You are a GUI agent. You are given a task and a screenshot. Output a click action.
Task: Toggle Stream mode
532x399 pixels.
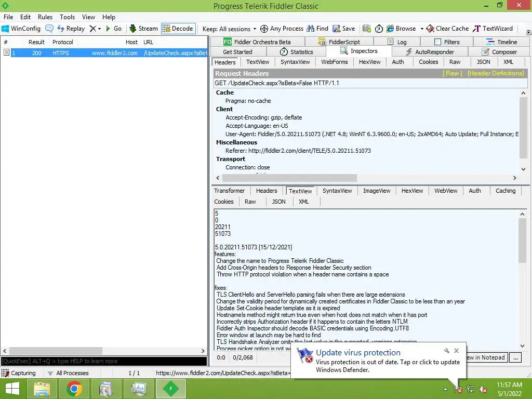pyautogui.click(x=143, y=29)
